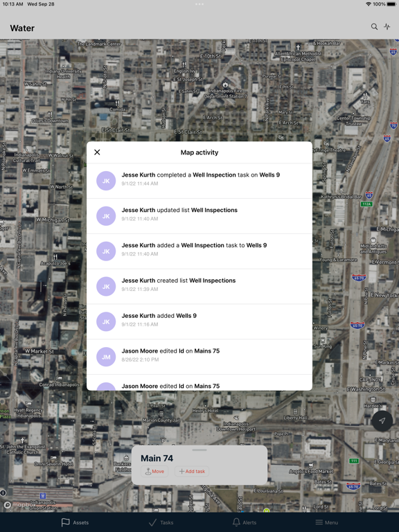
Task: Tap Liberty Hall map label
Action: tap(295, 418)
